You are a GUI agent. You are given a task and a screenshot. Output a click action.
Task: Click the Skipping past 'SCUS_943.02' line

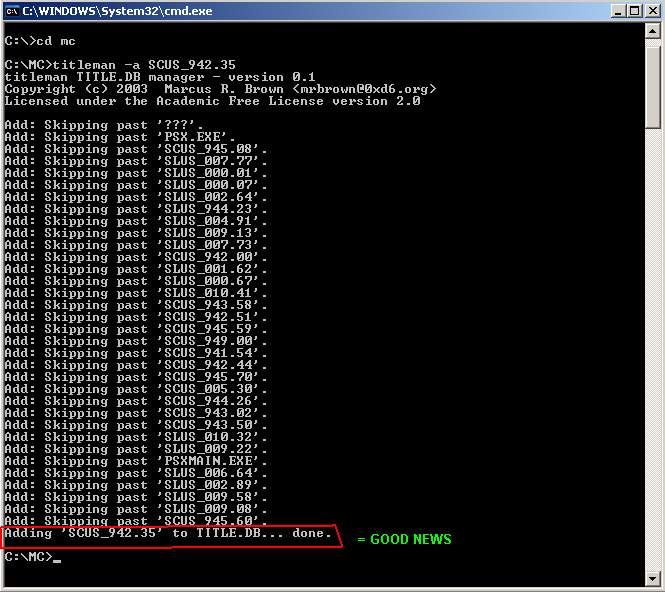(x=136, y=413)
